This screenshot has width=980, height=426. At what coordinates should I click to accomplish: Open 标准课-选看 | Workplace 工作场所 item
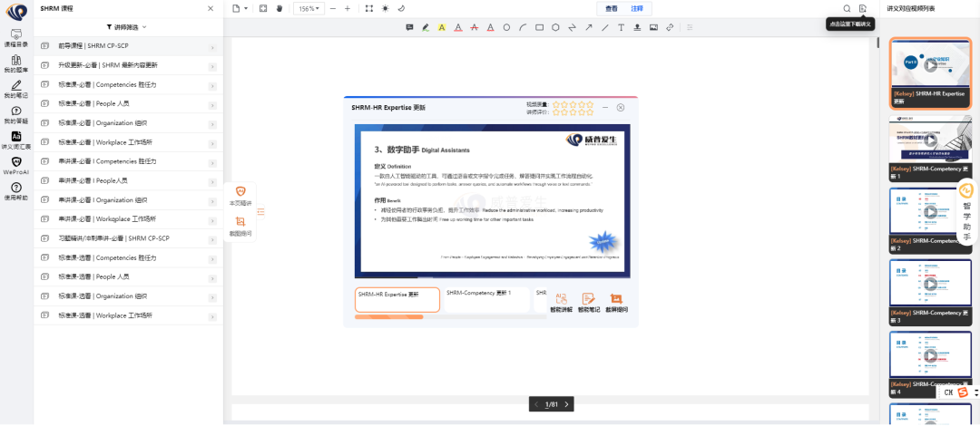(128, 315)
